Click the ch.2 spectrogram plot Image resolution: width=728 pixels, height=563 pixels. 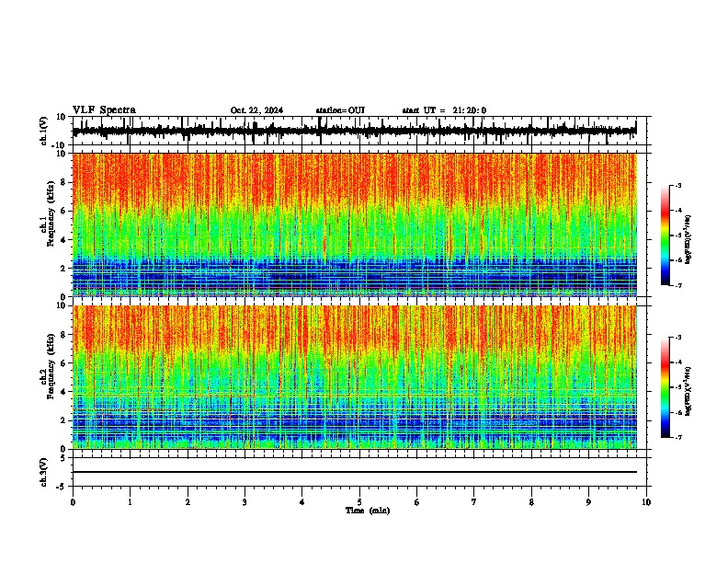tap(354, 377)
